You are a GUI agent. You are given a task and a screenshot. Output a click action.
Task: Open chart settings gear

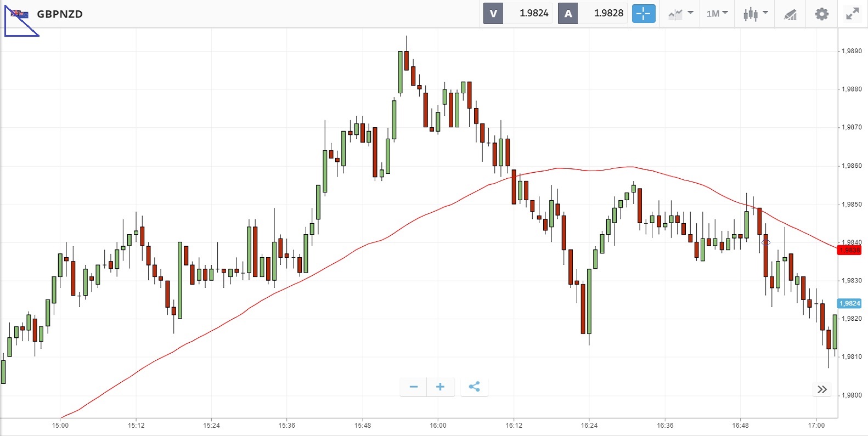821,14
